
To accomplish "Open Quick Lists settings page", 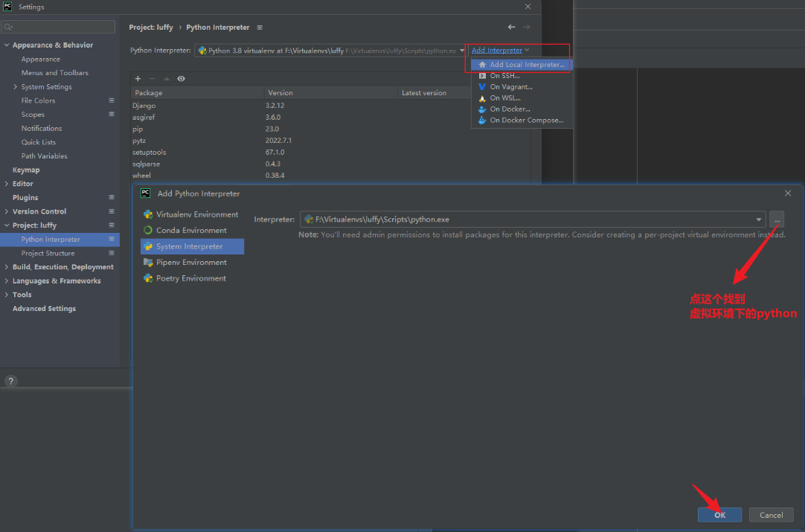I will [x=39, y=142].
